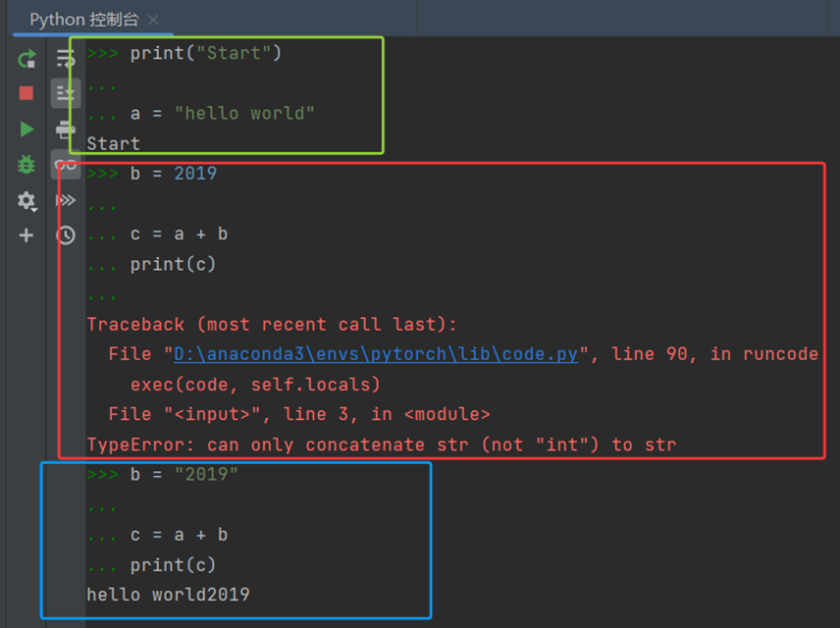Open console settings gear dropdown

[26, 200]
